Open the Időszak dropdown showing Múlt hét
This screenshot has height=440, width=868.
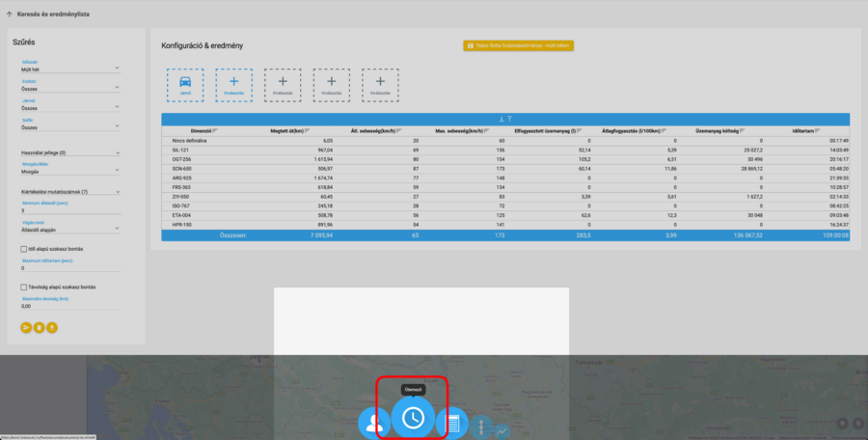click(x=69, y=69)
